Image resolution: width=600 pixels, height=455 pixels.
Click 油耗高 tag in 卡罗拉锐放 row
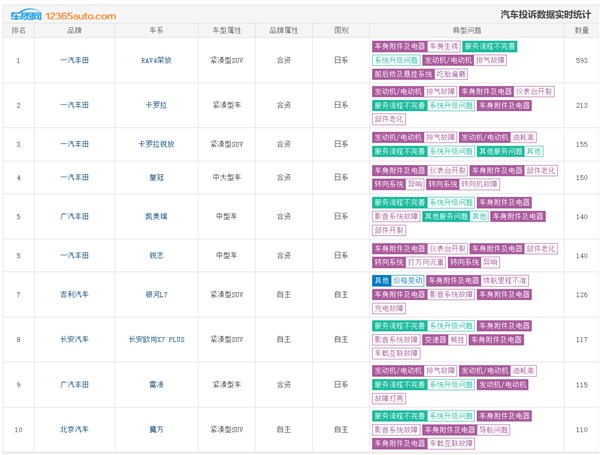(523, 137)
